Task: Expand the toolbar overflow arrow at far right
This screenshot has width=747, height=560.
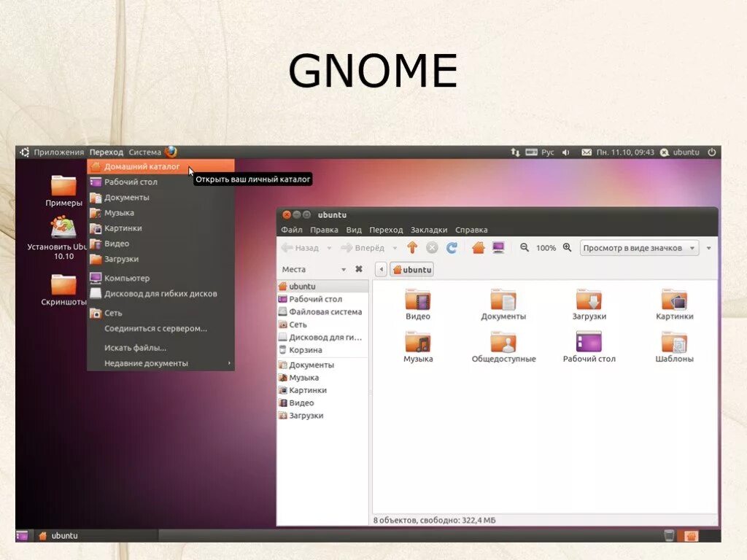Action: (709, 248)
